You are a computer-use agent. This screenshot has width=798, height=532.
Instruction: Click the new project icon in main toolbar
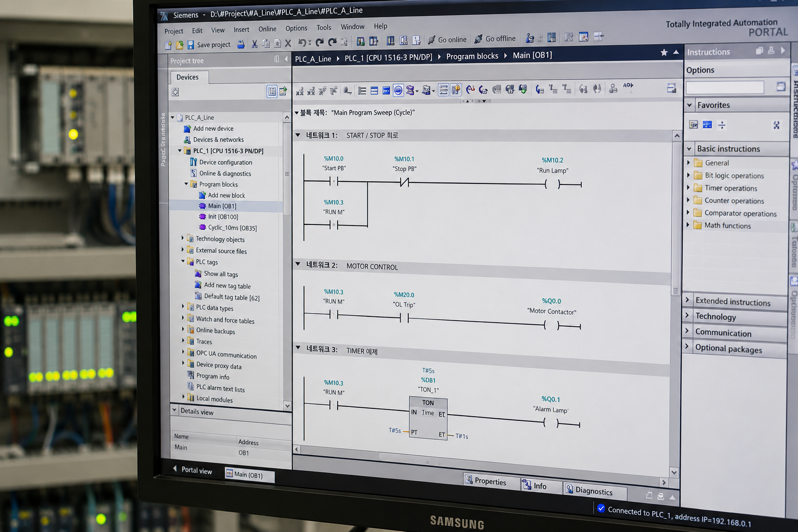click(x=168, y=45)
